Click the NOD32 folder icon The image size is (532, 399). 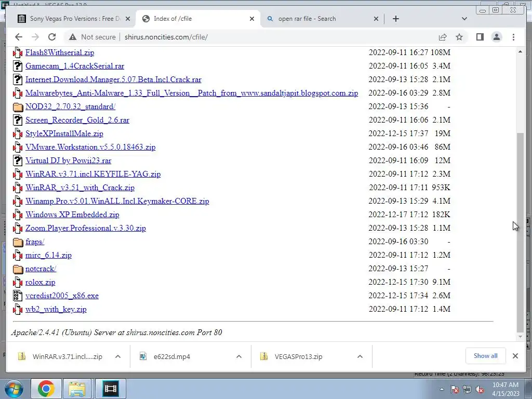(18, 107)
